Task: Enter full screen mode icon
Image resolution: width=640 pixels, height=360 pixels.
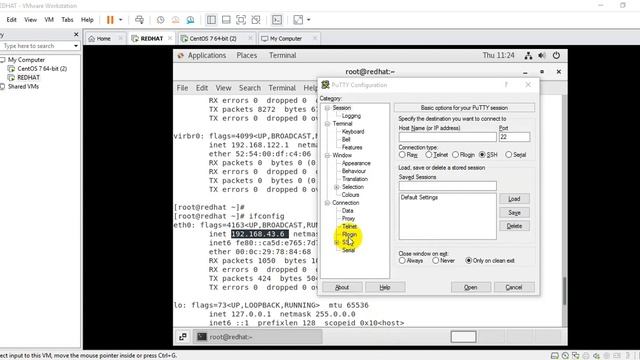Action: pos(241,20)
